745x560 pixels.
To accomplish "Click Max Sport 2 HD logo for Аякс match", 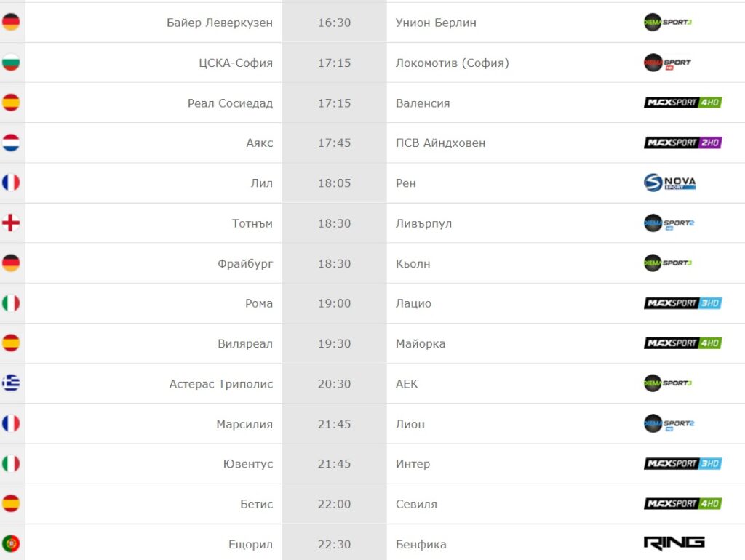I will 682,143.
